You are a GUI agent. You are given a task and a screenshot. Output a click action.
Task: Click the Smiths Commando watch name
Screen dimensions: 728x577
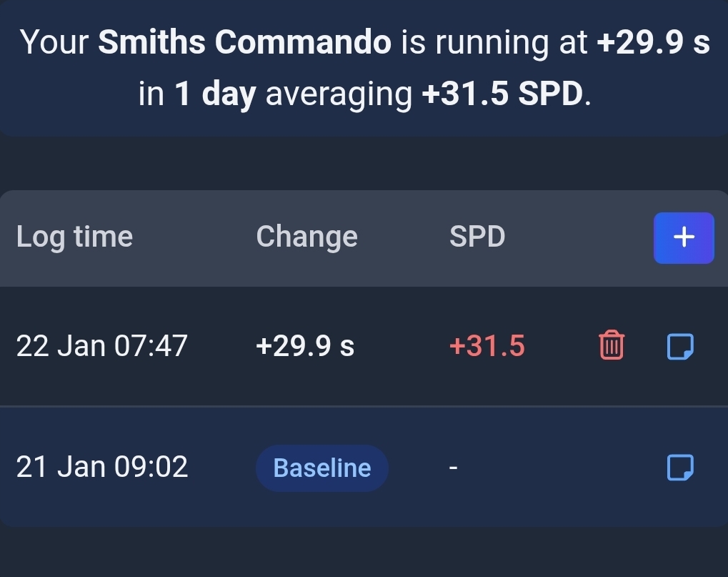click(x=245, y=43)
